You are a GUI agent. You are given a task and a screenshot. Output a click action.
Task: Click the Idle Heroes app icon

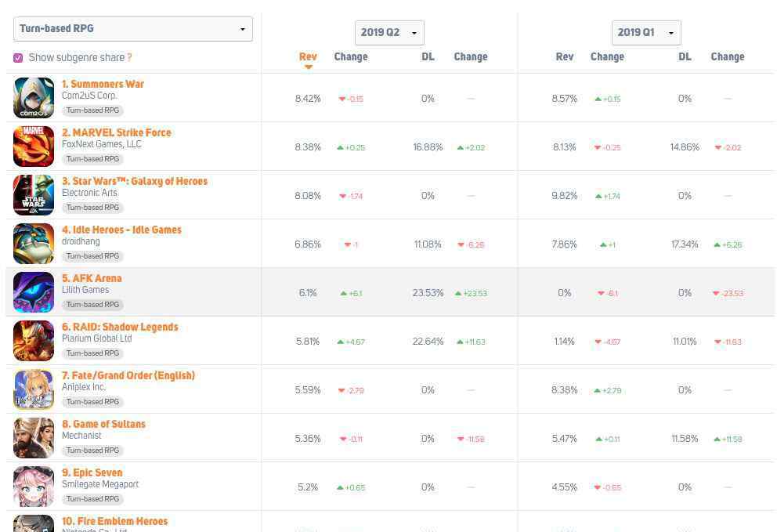pyautogui.click(x=34, y=244)
